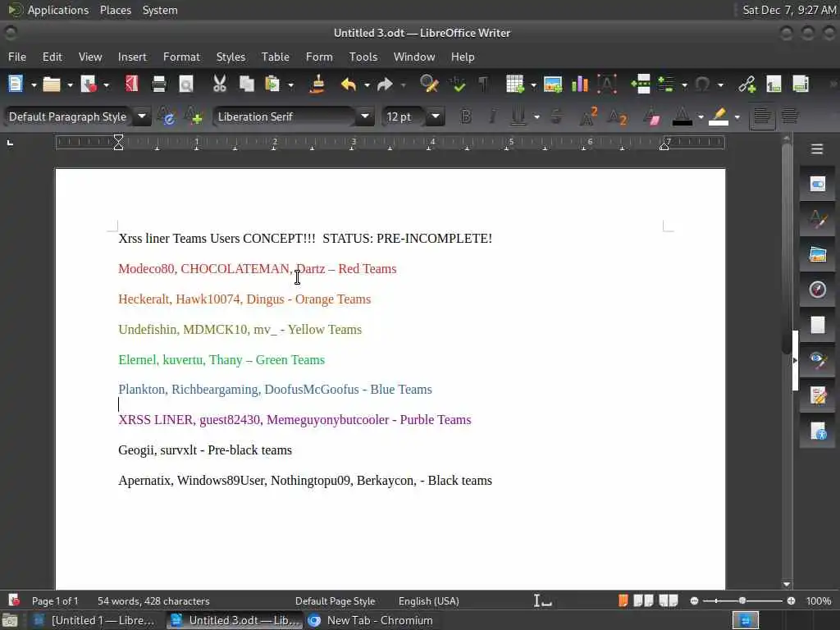Select the Clone Formatting paintbrush

click(317, 84)
